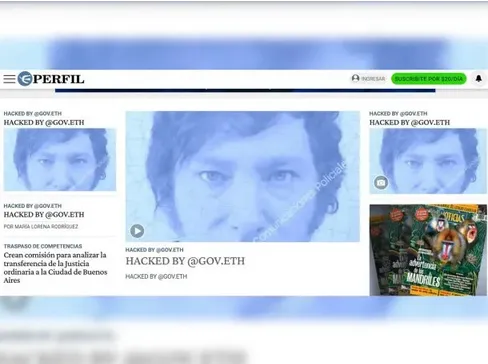Open the Traspaso de Competencias category label
Image resolution: width=488 pixels, height=364 pixels.
click(43, 246)
